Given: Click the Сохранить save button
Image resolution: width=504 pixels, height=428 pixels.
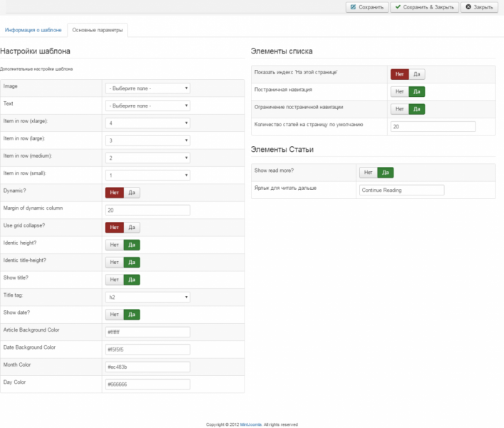Looking at the screenshot, I should [x=366, y=7].
